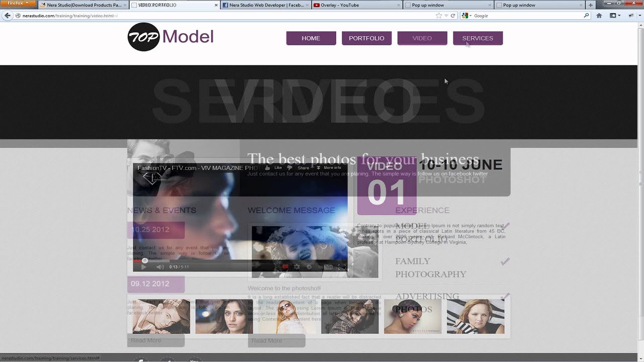Mute the video player volume
Screen dimensions: 644x362
pyautogui.click(x=159, y=267)
